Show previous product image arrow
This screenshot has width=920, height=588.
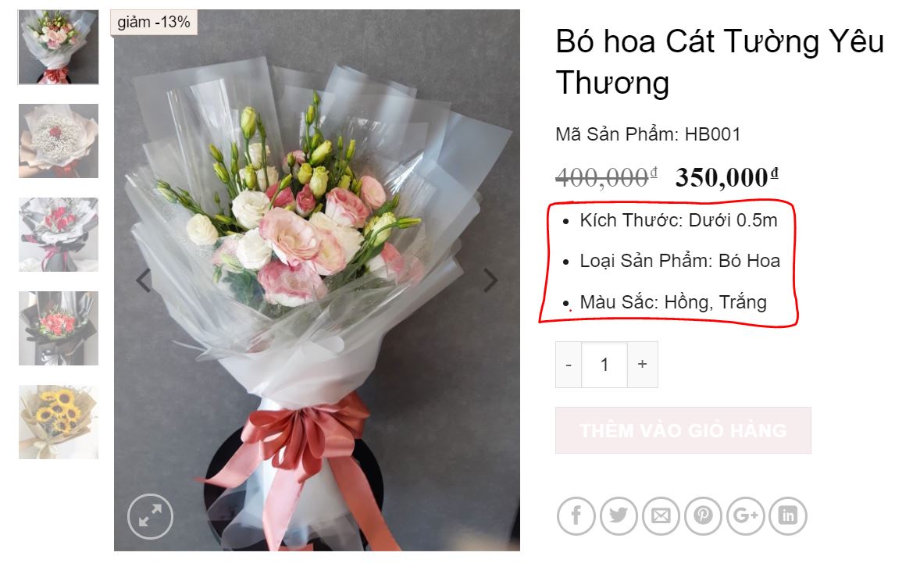144,280
